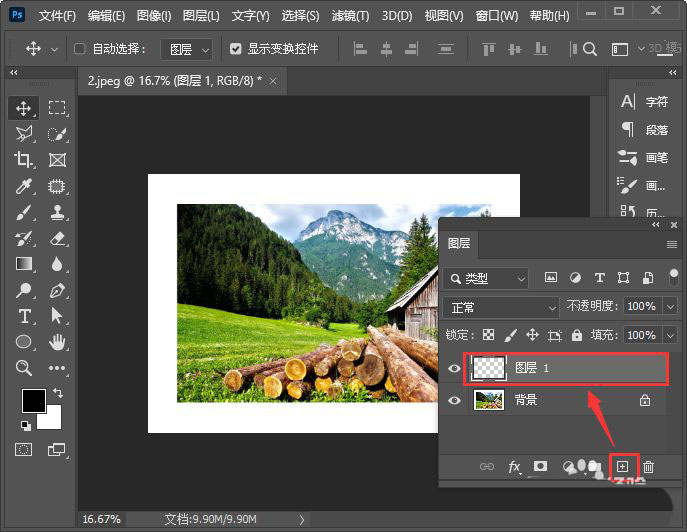Swap foreground and background colors
The height and width of the screenshot is (532, 687).
point(57,393)
